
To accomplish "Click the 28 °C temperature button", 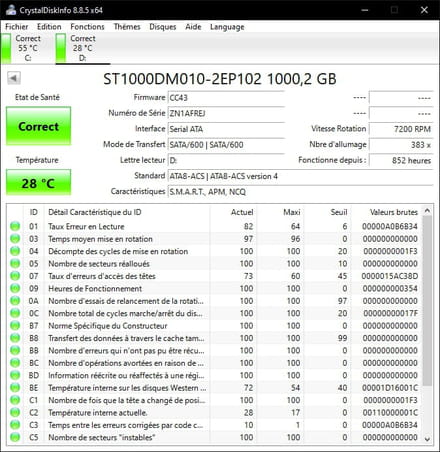I will click(38, 182).
